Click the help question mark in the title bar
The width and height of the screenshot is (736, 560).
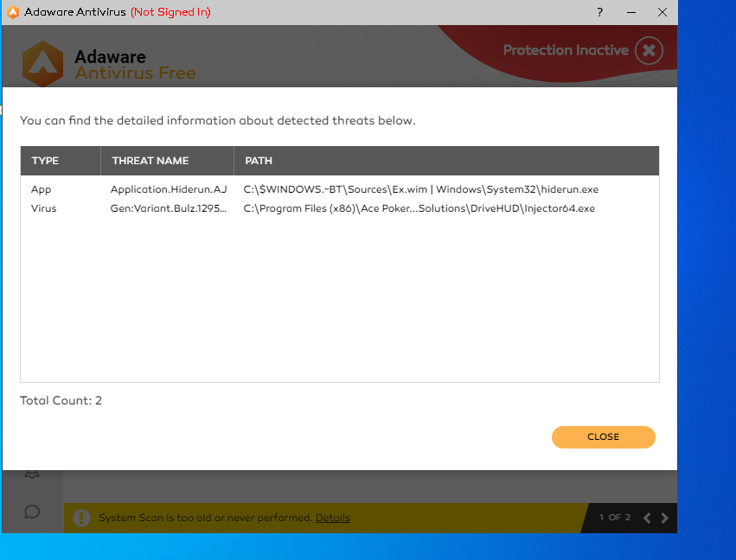point(599,12)
